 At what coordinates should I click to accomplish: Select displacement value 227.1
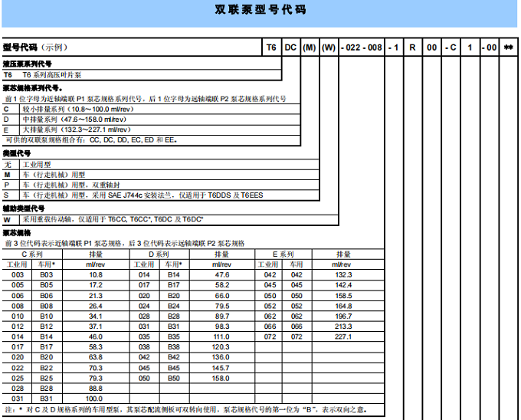tap(343, 336)
